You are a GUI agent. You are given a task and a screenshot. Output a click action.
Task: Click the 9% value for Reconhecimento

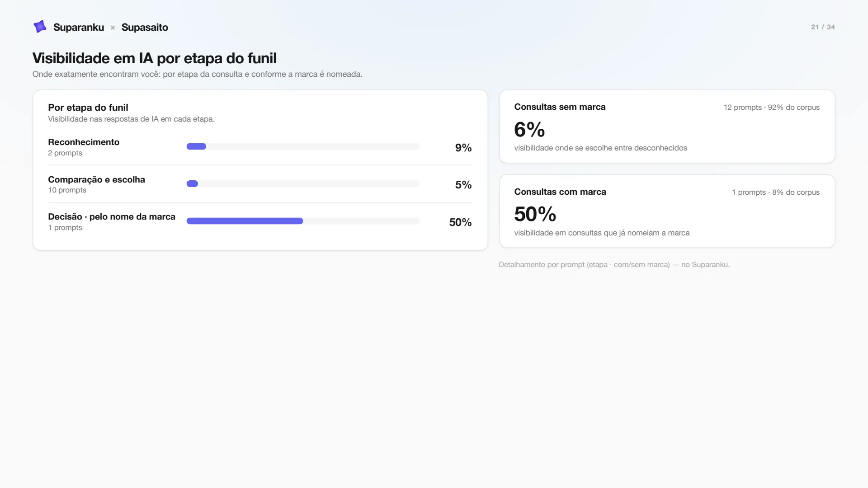(463, 148)
